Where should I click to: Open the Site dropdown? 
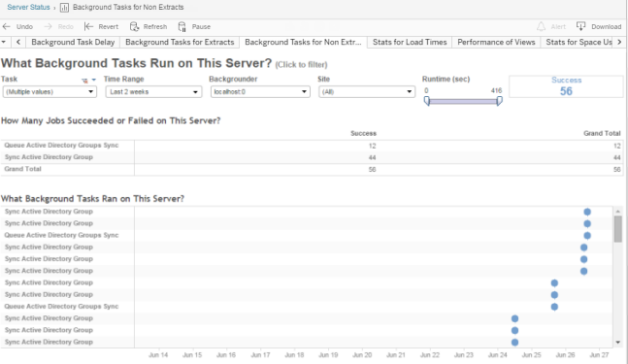[x=367, y=91]
